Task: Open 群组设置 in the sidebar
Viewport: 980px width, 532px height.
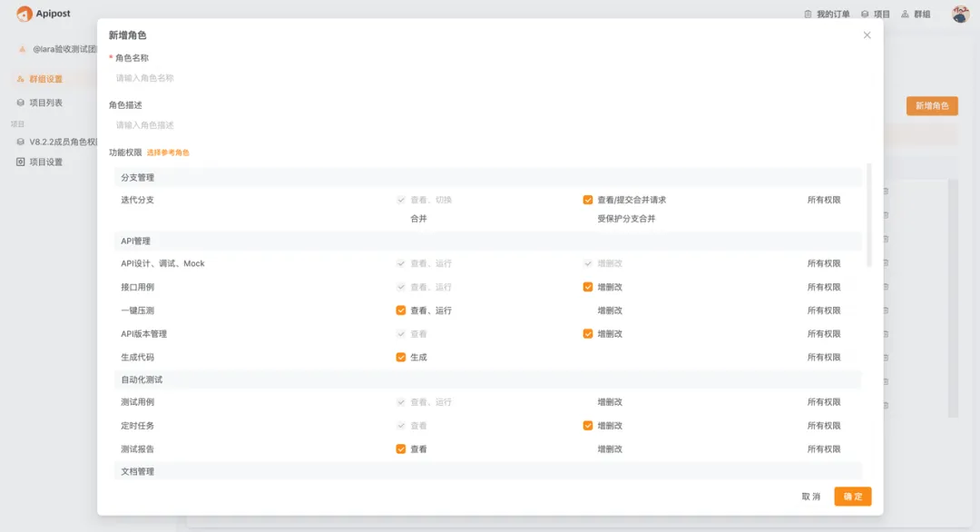Action: point(45,79)
